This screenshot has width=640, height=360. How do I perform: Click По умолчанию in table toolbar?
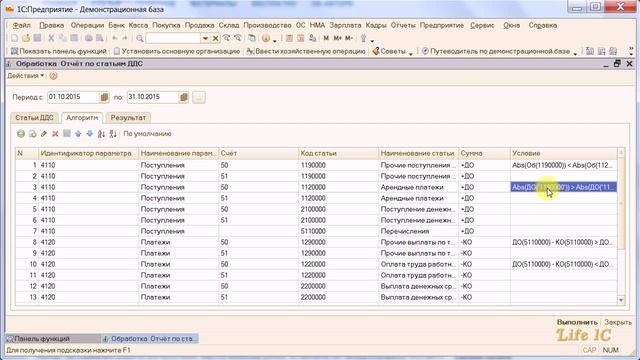pyautogui.click(x=147, y=134)
